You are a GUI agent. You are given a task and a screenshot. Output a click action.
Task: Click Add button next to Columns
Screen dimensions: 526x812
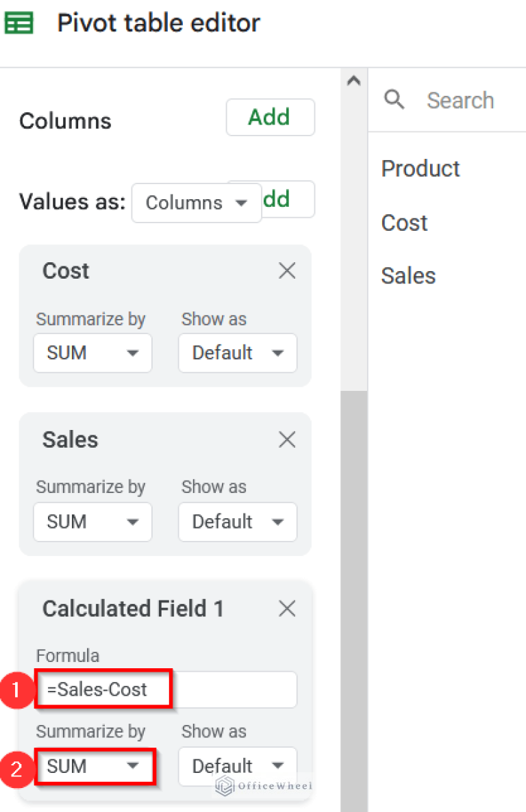pos(270,118)
